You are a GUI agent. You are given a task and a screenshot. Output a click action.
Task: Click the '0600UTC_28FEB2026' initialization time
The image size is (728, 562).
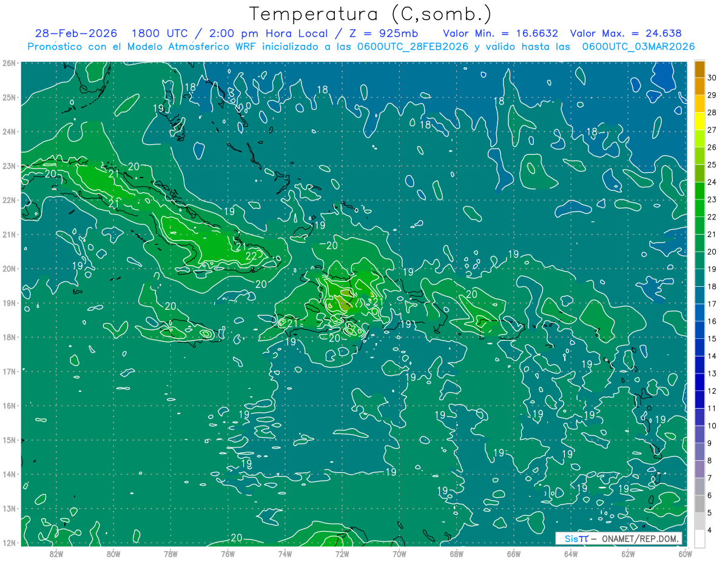click(x=413, y=47)
